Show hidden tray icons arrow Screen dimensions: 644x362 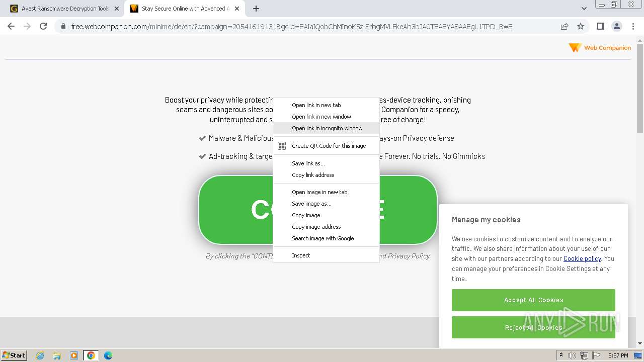(561, 355)
